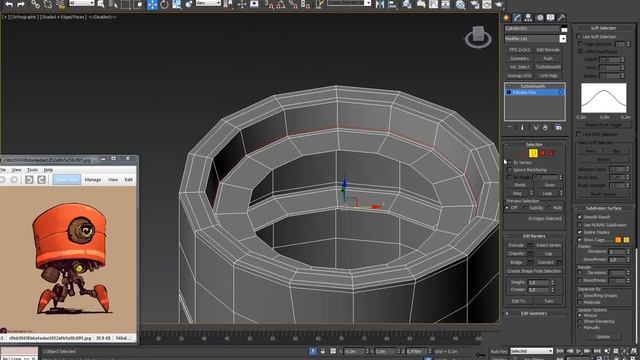Image resolution: width=640 pixels, height=360 pixels.
Task: Select Border sub-object level yellow icon
Action: click(533, 153)
